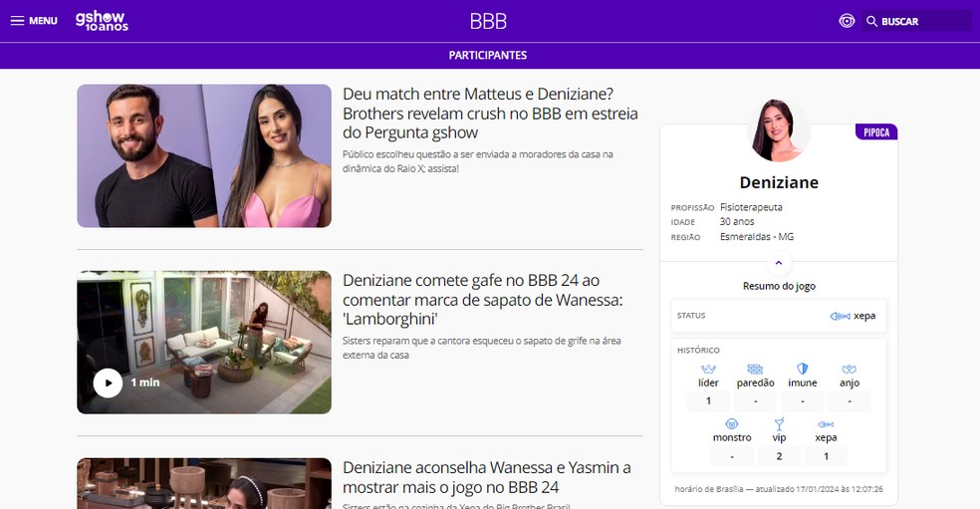Click the 'horário de Brasília' update timestamp
This screenshot has width=980, height=509.
[x=779, y=489]
